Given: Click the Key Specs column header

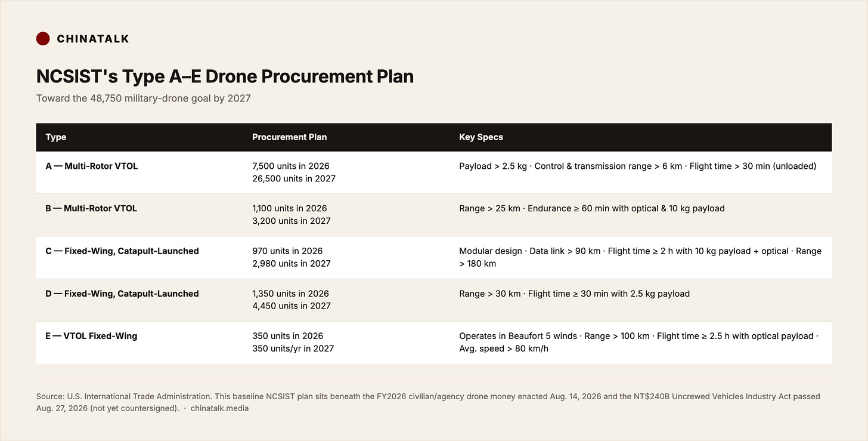Looking at the screenshot, I should tap(481, 137).
